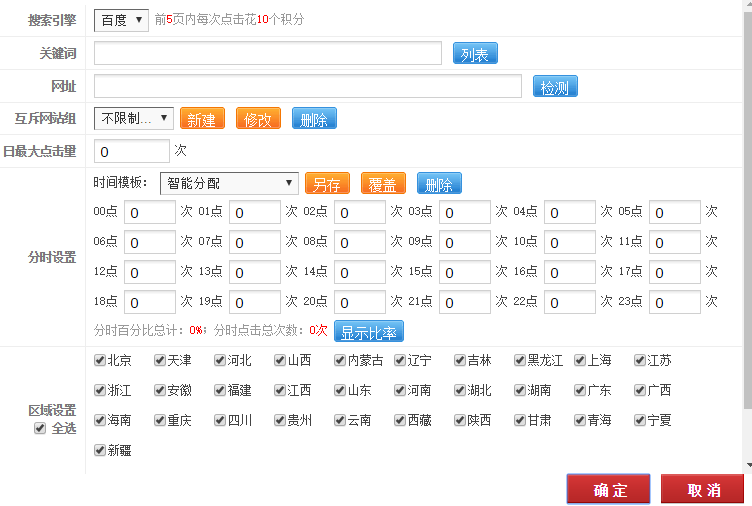Click the 关键词 keyword input field
The height and width of the screenshot is (506, 752).
point(268,53)
